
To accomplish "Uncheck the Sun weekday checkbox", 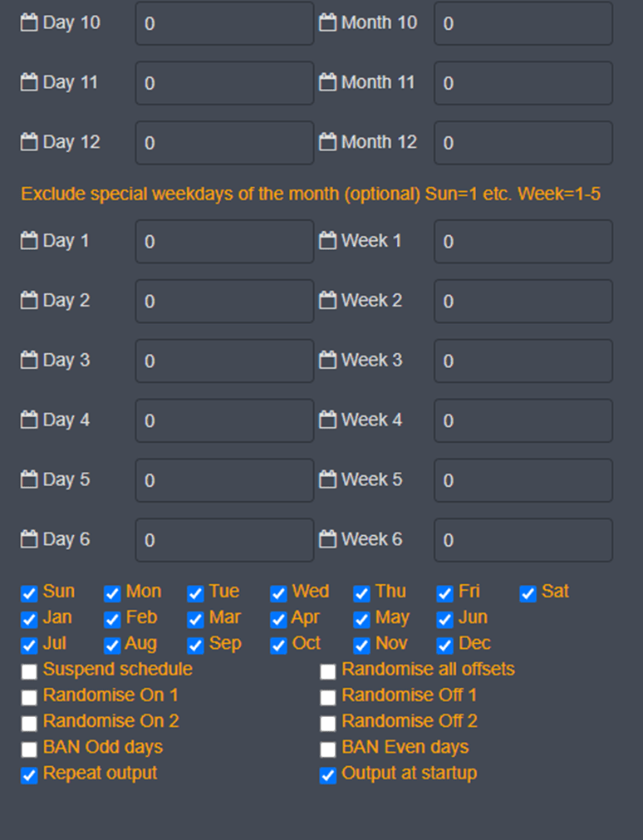I will (29, 593).
